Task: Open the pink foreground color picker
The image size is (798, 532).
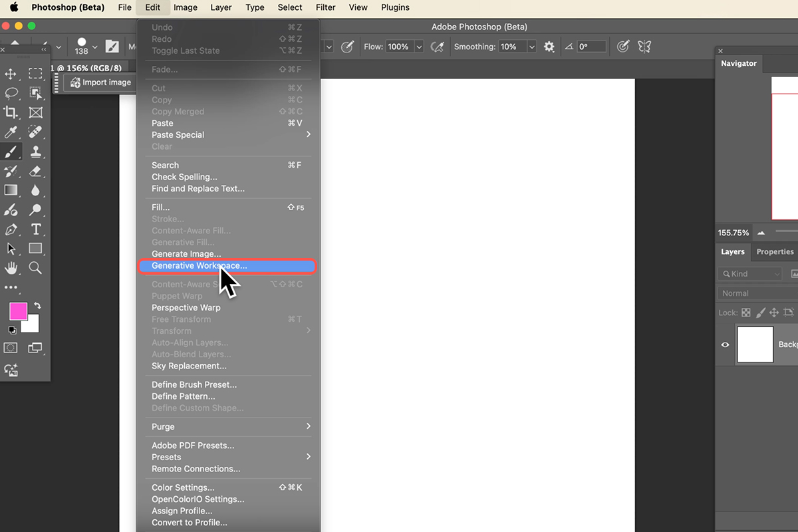Action: [17, 310]
